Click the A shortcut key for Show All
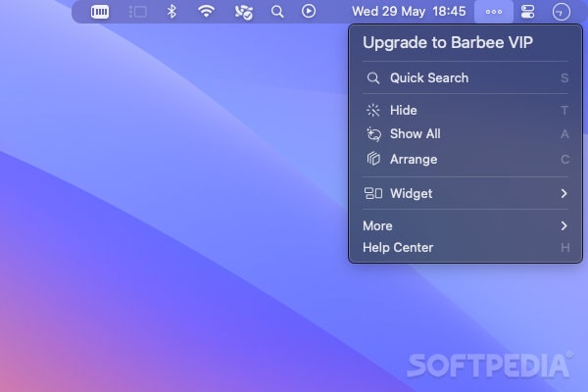This screenshot has width=588, height=392. [x=564, y=134]
